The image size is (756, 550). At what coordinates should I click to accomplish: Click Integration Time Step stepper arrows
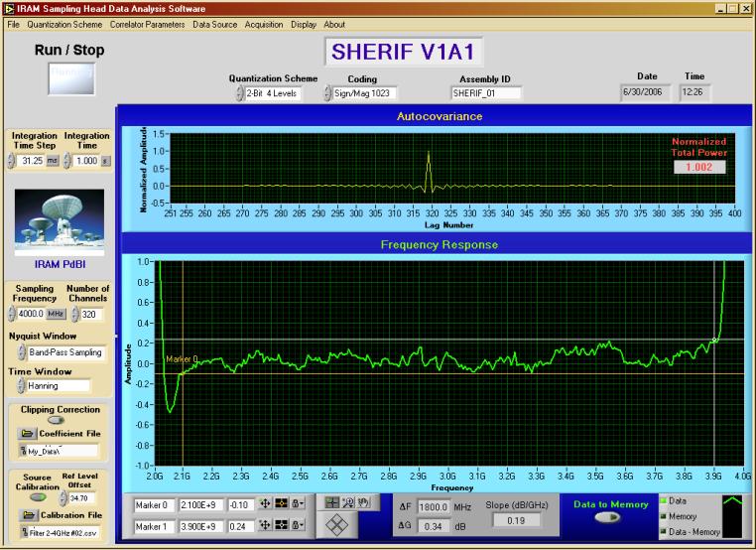point(11,161)
